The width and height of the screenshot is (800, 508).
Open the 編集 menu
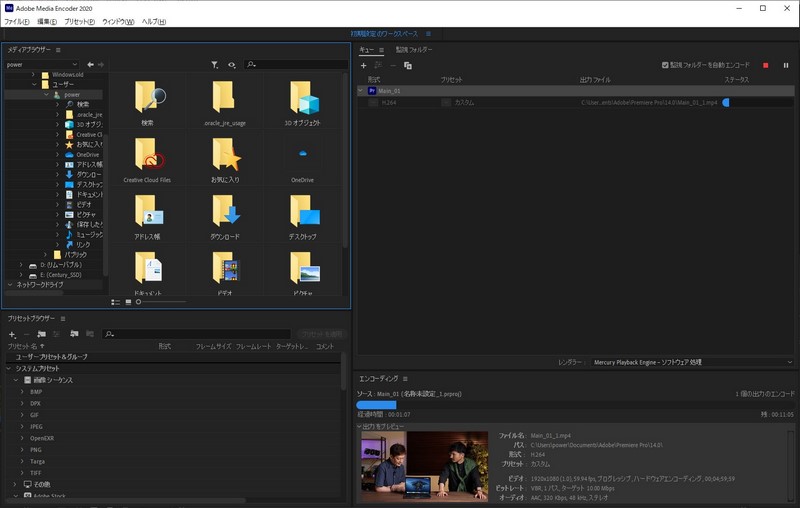[x=47, y=22]
